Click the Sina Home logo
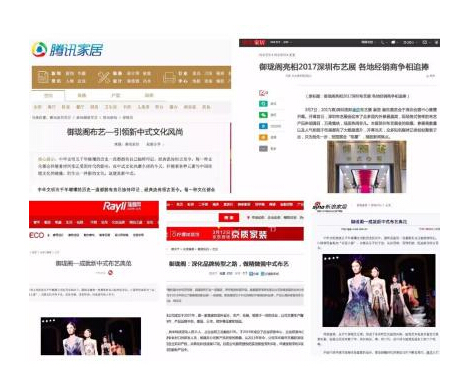This screenshot has width=471, height=373. 330,207
